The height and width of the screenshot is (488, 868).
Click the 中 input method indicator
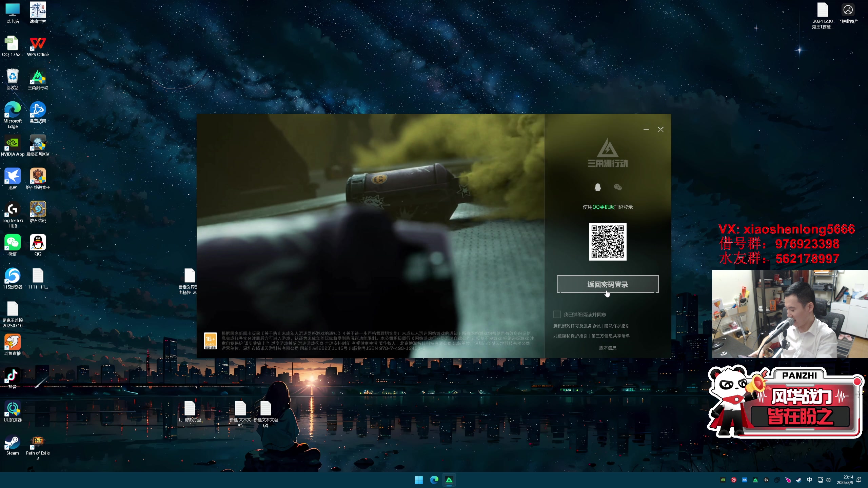pos(809,480)
